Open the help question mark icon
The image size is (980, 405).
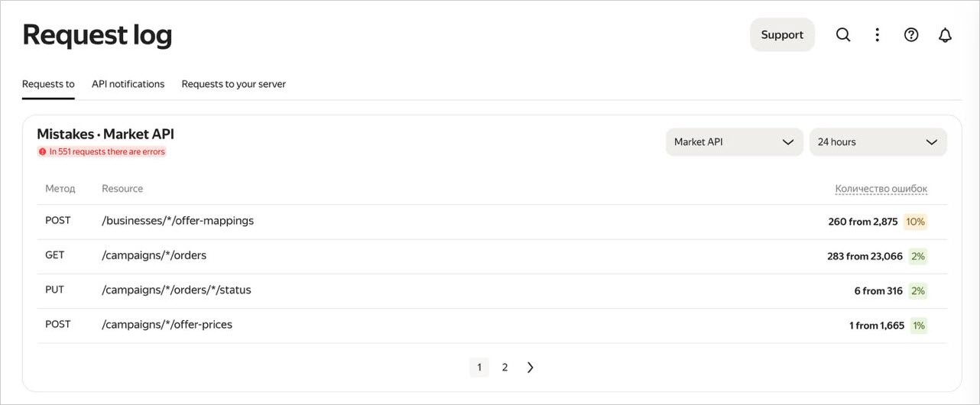pyautogui.click(x=911, y=35)
